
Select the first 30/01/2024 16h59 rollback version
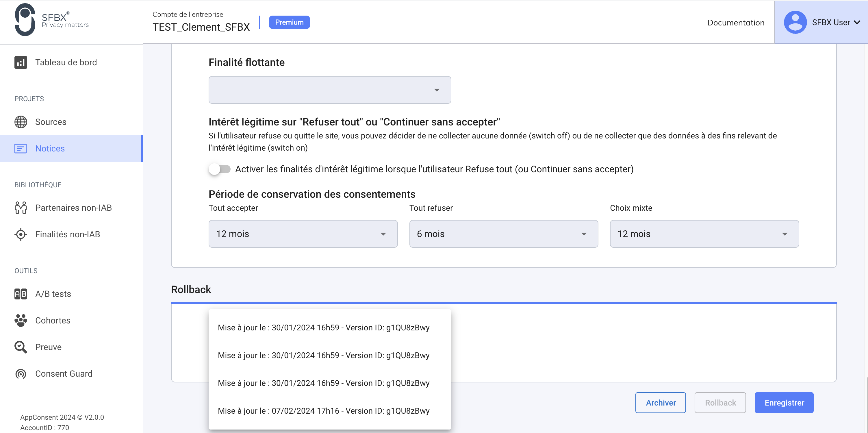tap(324, 327)
